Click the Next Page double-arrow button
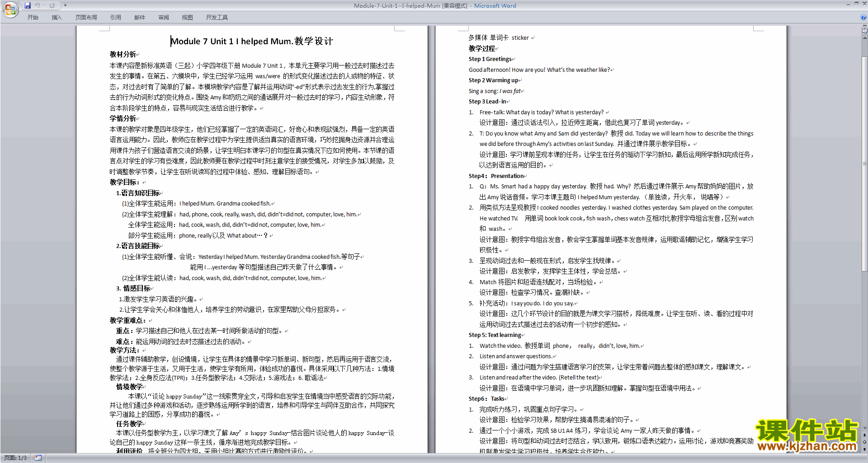The image size is (868, 463). pyautogui.click(x=865, y=449)
